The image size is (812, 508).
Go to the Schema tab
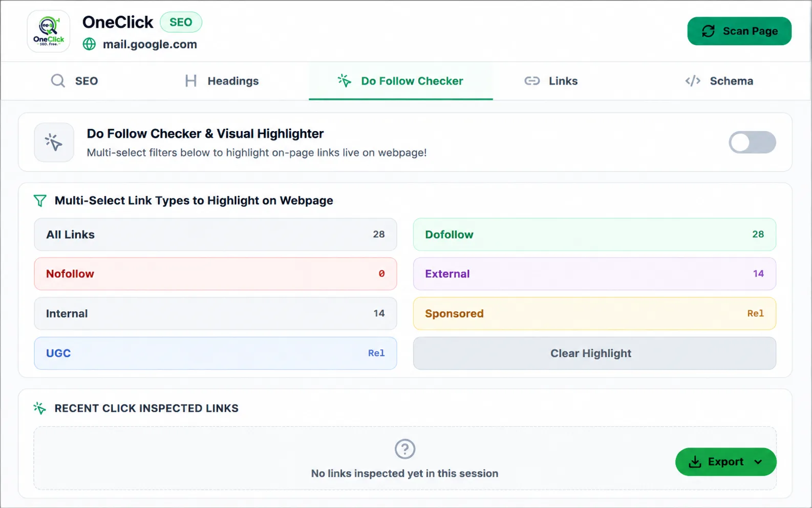pos(719,81)
